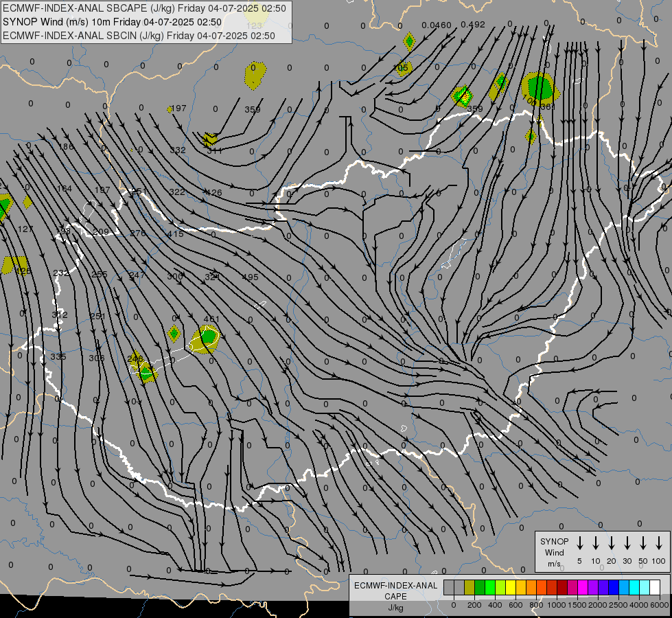Click the '322' value on the map
The height and width of the screenshot is (618, 672).
click(x=177, y=192)
